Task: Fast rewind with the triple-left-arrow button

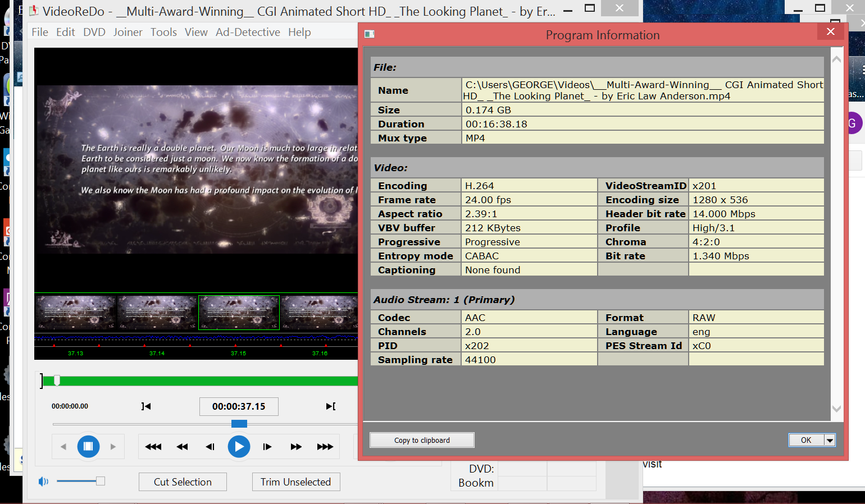Action: tap(153, 447)
